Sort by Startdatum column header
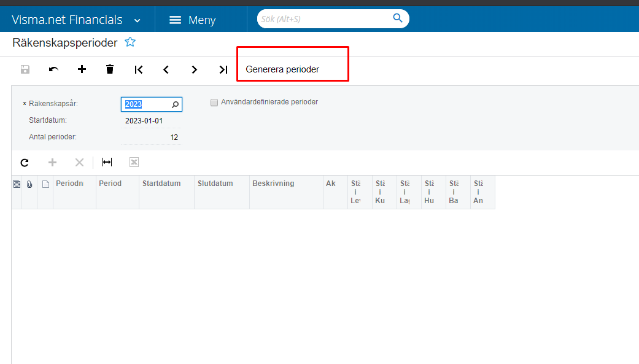Screen dimensions: 639x364 coord(161,184)
